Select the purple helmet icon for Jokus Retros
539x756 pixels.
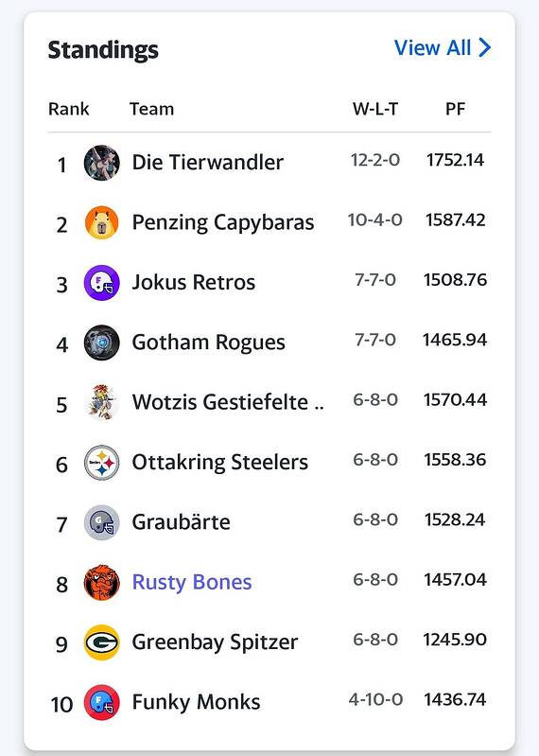tap(101, 283)
